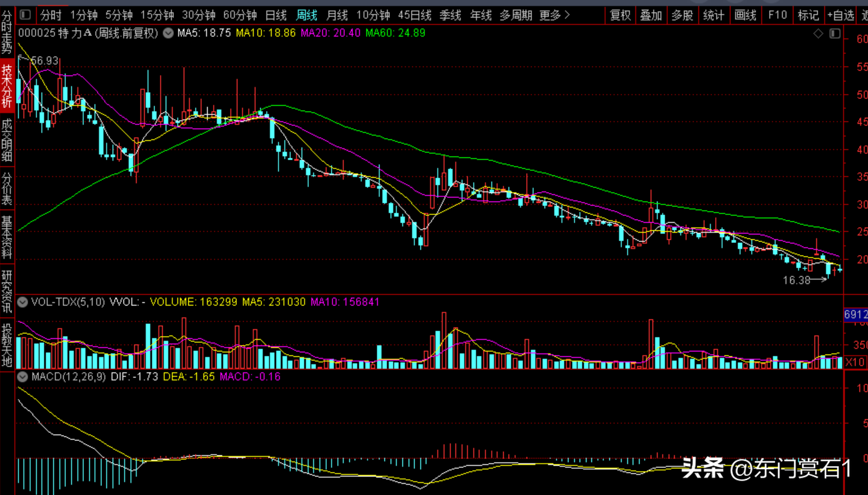Click the 统计 statistics button
868x495 pixels.
pyautogui.click(x=713, y=15)
